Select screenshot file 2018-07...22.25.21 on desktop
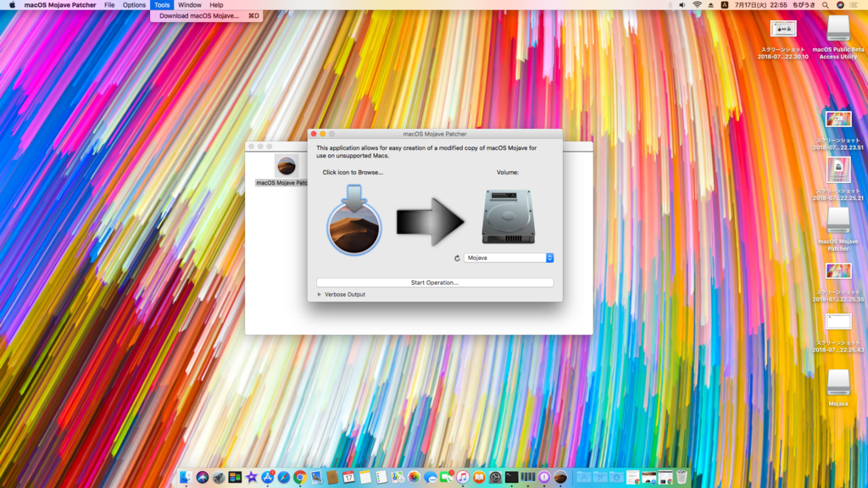Viewport: 868px width, 488px height. coord(838,169)
